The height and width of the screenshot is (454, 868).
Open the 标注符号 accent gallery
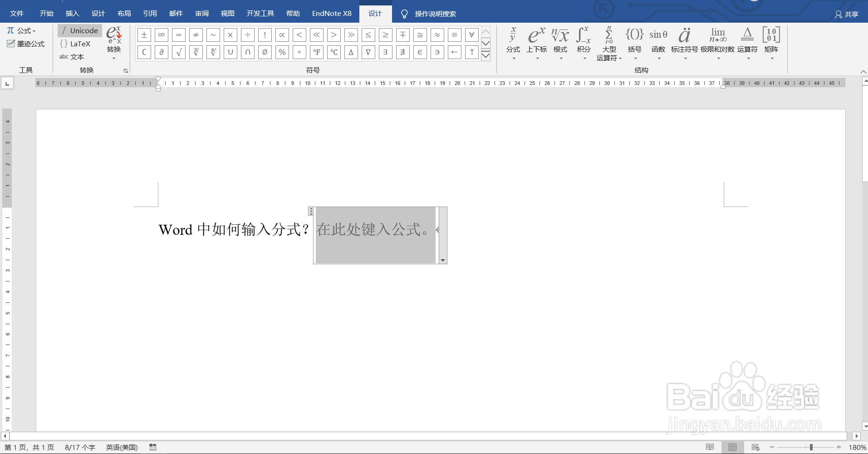tap(684, 43)
